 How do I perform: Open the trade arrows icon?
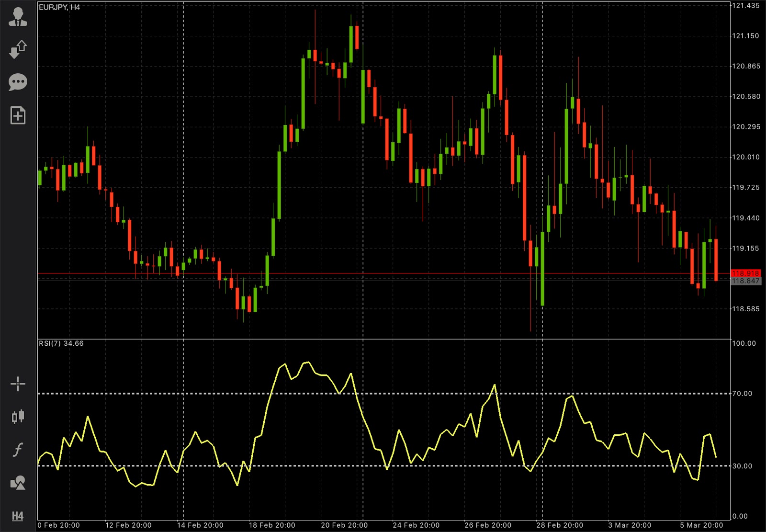[18, 49]
